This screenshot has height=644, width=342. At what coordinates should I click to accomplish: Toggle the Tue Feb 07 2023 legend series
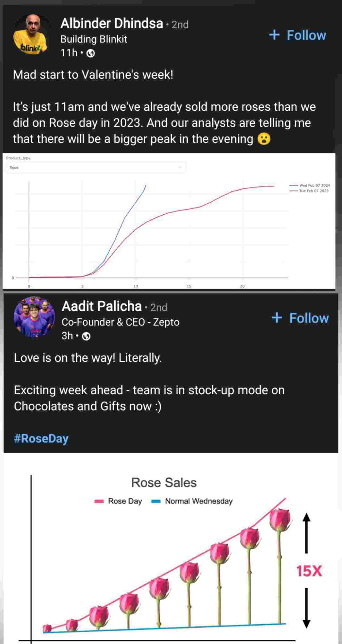314,191
